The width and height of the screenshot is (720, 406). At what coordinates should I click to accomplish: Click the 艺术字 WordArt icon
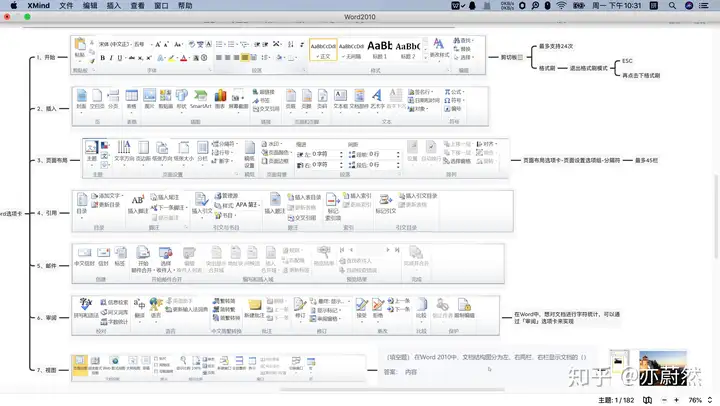pyautogui.click(x=377, y=96)
